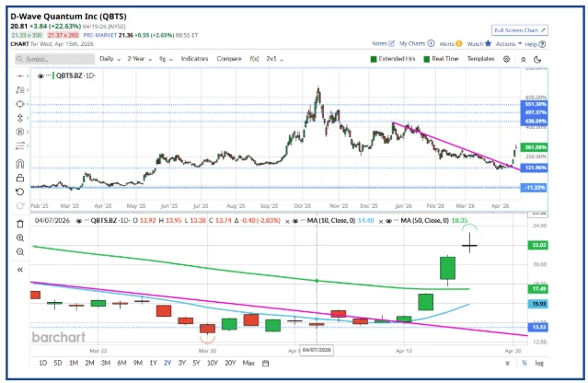This screenshot has width=588, height=383.
Task: Hide QBTS.BZ series in lower chart
Action: [x=79, y=221]
